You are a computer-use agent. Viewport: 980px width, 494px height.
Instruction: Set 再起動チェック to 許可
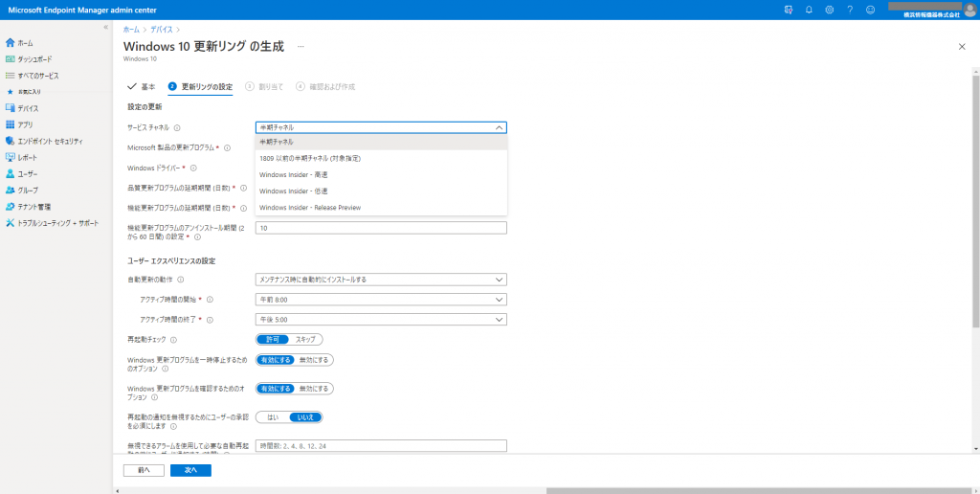273,340
